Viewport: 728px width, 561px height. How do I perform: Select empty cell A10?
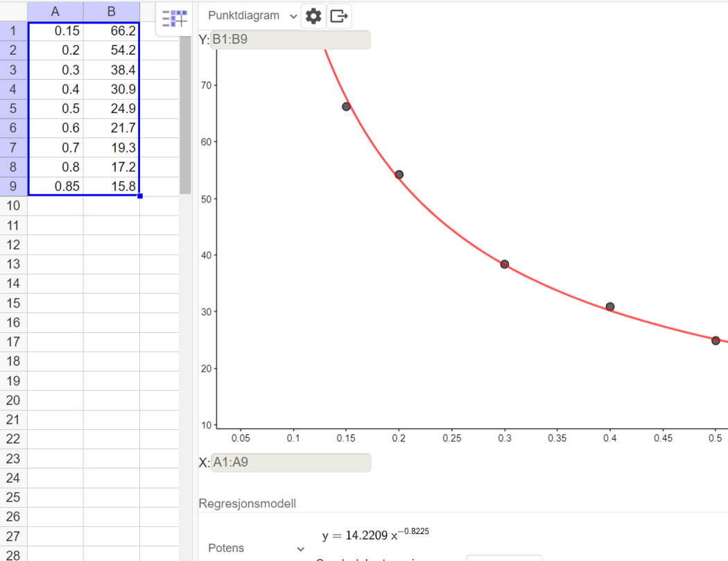(x=55, y=206)
